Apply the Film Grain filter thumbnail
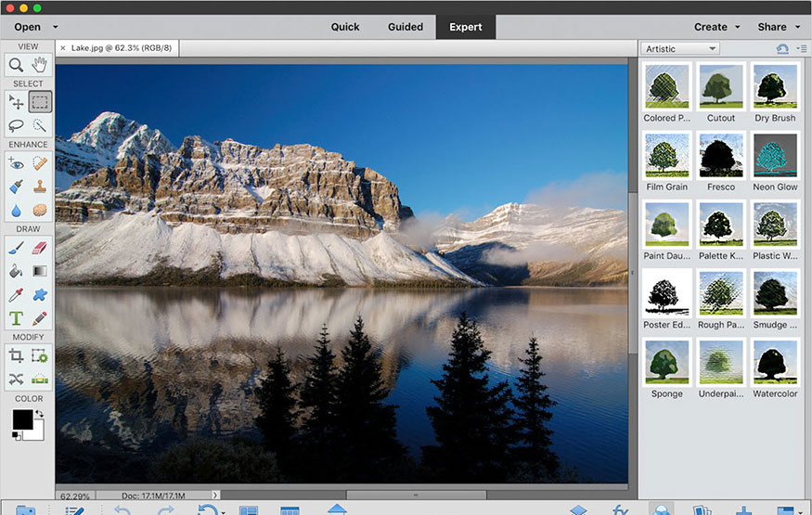Viewport: 812px width, 515px height. click(x=667, y=155)
